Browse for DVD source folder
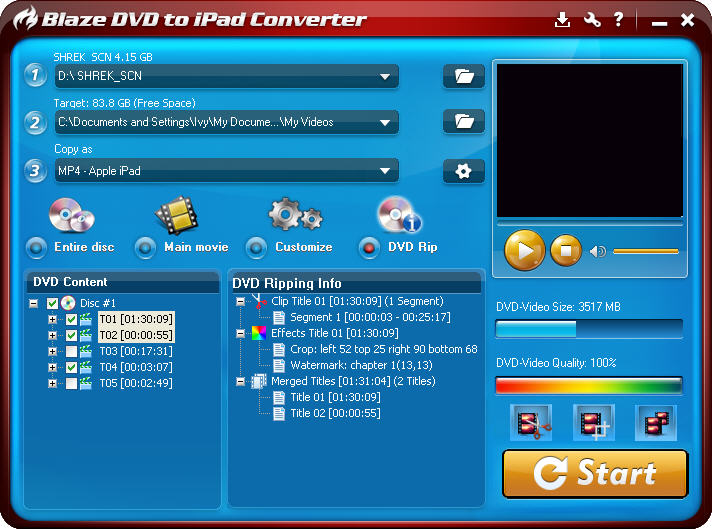The image size is (712, 529). 463,76
